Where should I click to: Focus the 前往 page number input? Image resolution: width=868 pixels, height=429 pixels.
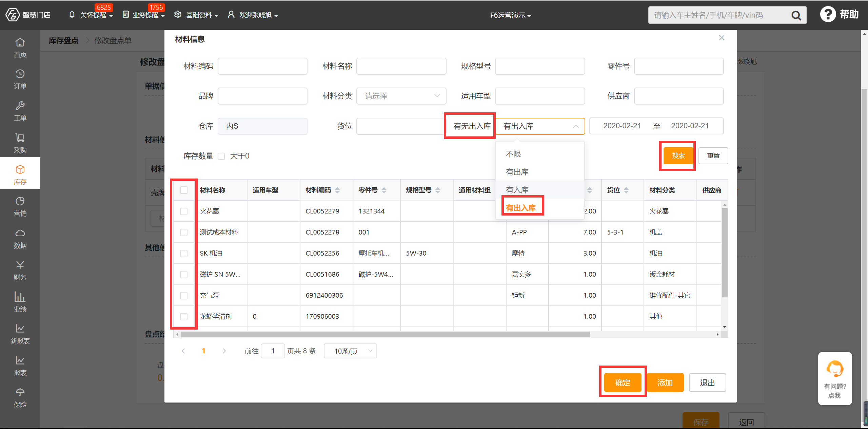[x=273, y=351]
